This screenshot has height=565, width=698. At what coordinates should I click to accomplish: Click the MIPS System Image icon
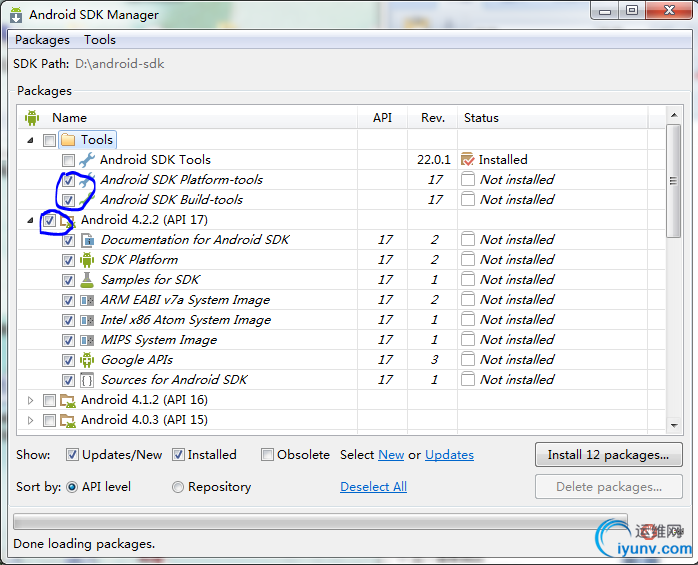pos(87,340)
